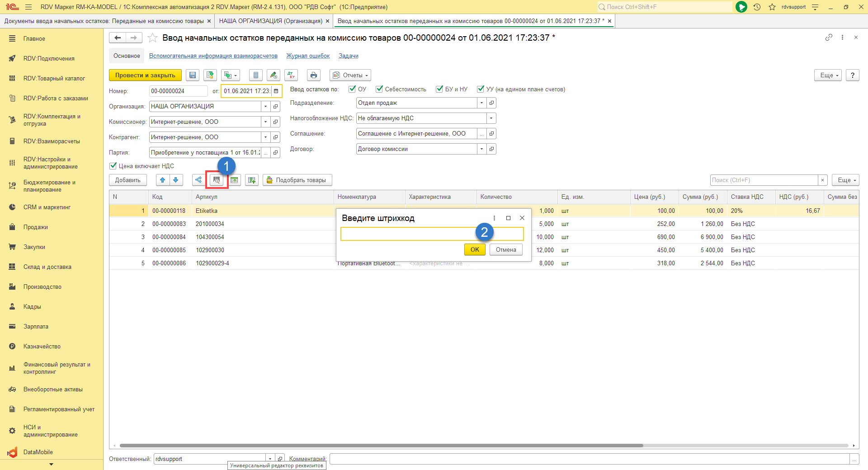The height and width of the screenshot is (470, 868).
Task: Open the Организация dropdown list
Action: tap(265, 107)
